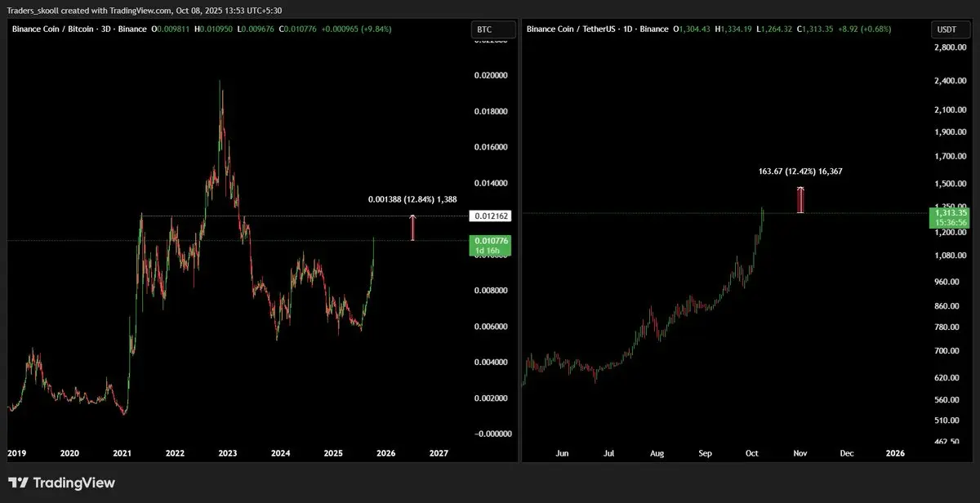Click the 0.002000 price axis label

(491, 398)
